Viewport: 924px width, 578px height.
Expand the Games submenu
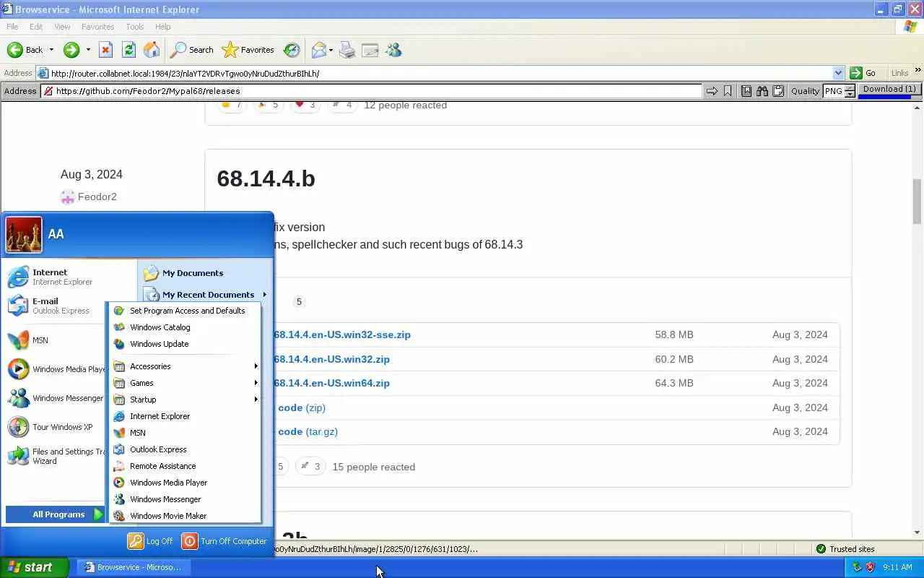(186, 383)
